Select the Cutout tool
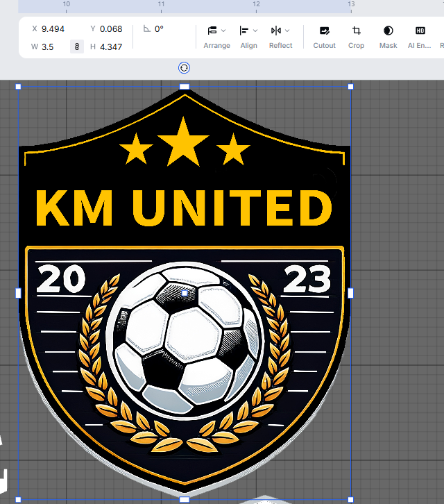This screenshot has width=444, height=504. pos(324,37)
